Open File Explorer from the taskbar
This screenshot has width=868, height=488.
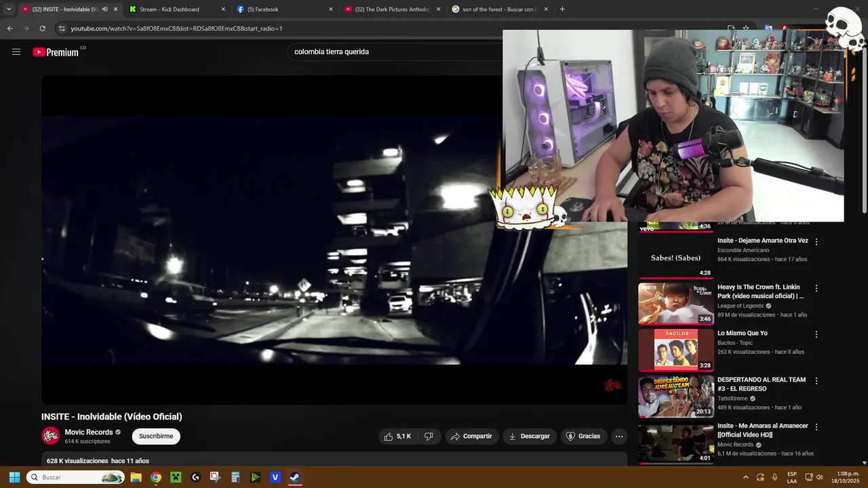click(x=136, y=477)
